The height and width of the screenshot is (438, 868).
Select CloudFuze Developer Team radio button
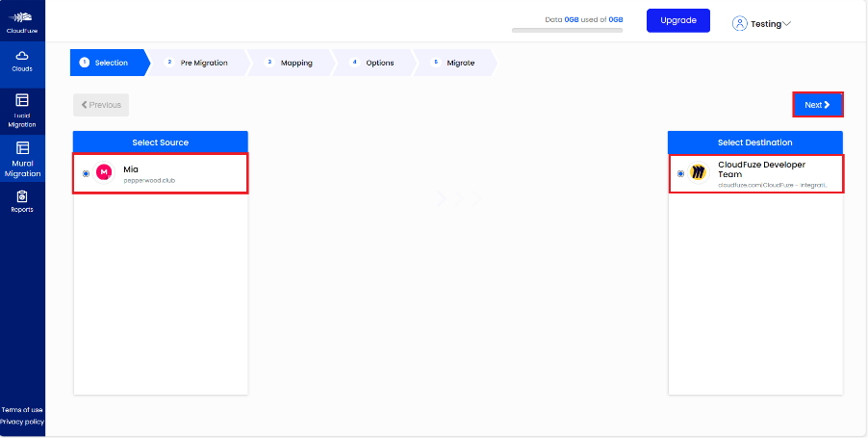[680, 174]
